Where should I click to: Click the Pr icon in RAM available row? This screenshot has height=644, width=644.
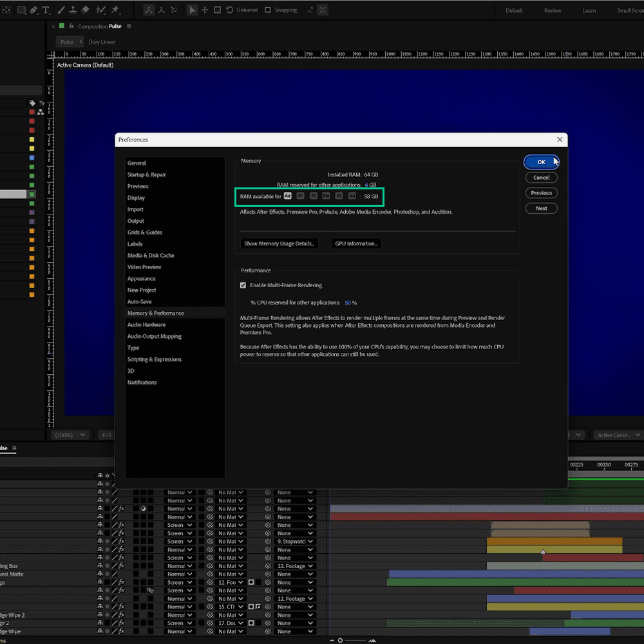click(300, 196)
